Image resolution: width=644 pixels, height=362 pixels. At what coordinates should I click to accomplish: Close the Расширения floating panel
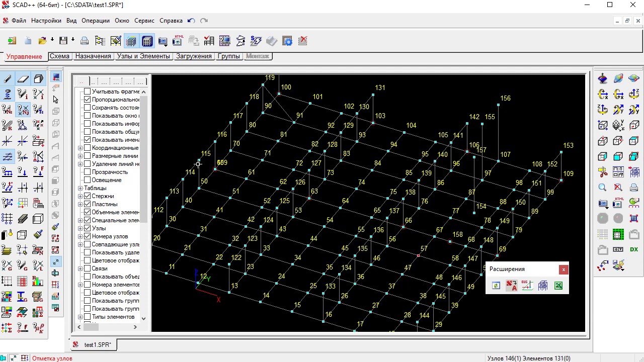click(x=563, y=269)
